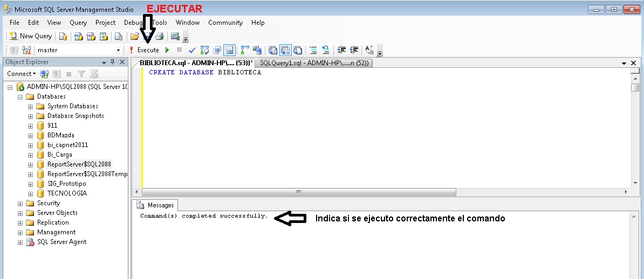644x279 pixels.
Task: Parse the query with the blue checkmark
Action: (x=192, y=50)
